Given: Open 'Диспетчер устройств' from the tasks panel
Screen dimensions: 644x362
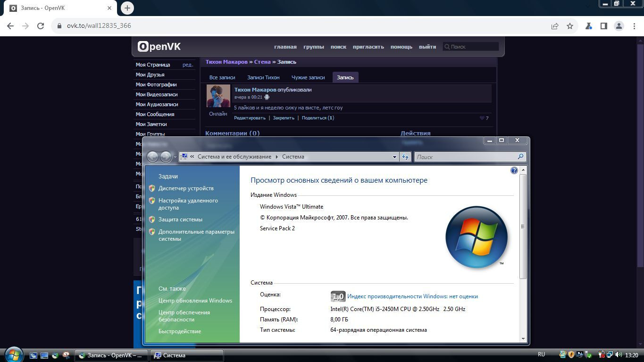Looking at the screenshot, I should tap(186, 188).
